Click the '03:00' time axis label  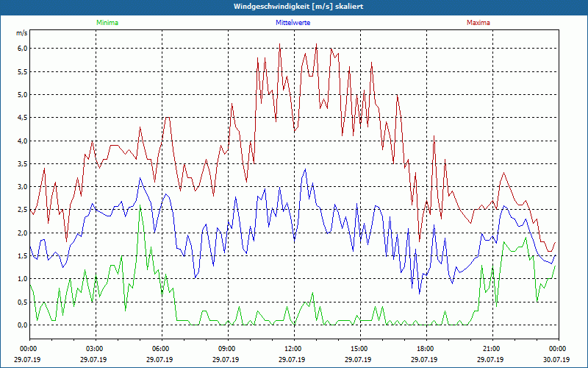point(96,349)
